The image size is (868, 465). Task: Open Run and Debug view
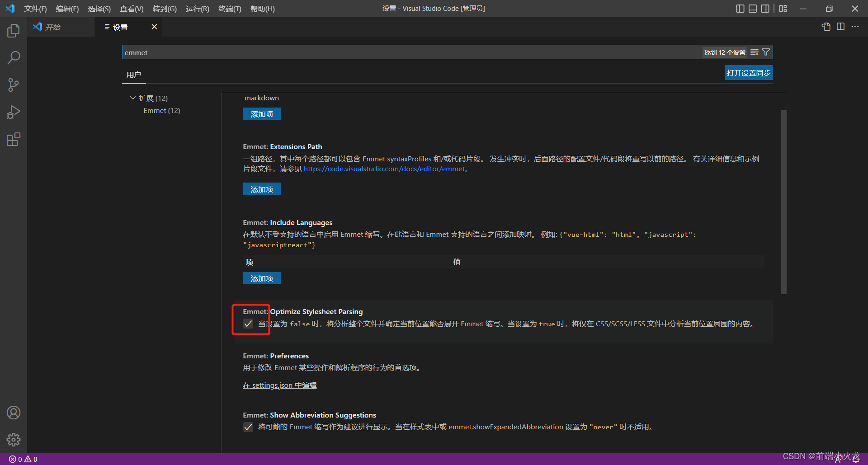[14, 112]
